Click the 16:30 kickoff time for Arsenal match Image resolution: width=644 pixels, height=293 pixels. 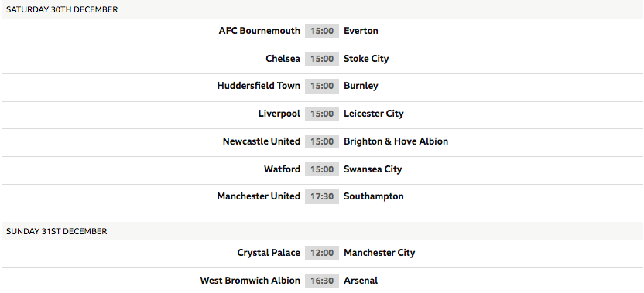[322, 281]
